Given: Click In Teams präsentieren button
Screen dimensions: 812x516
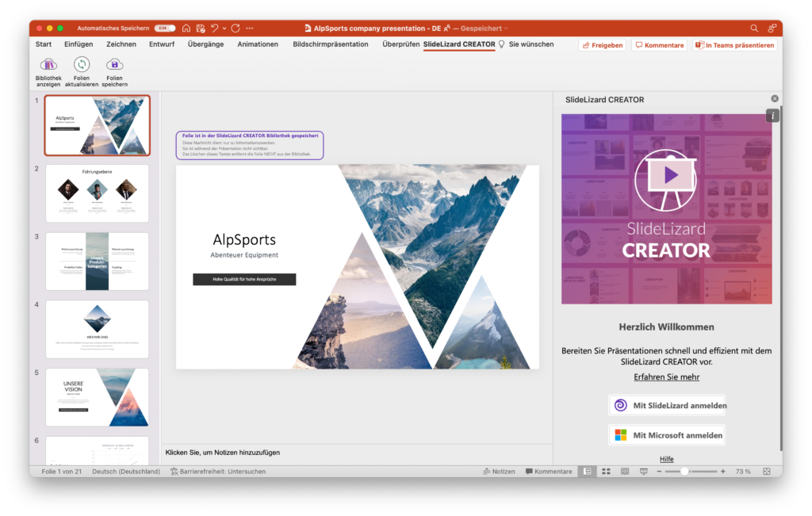Looking at the screenshot, I should 735,45.
